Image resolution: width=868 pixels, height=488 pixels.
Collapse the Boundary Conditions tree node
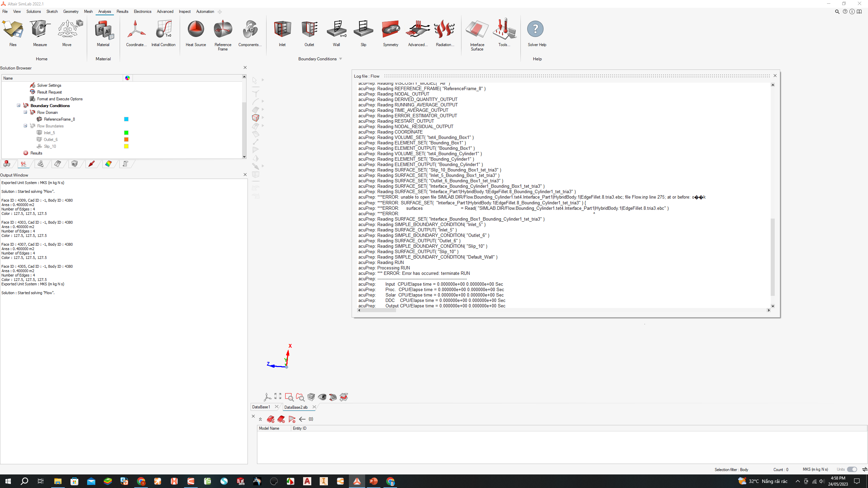pyautogui.click(x=19, y=105)
